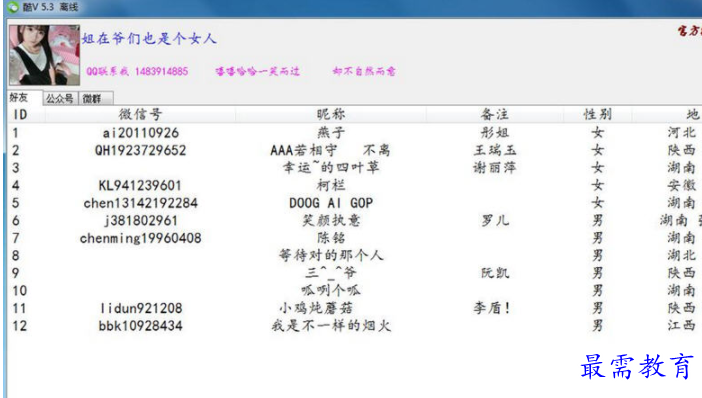Select nickname 呱咧个呱
This screenshot has width=702, height=398.
coord(331,291)
